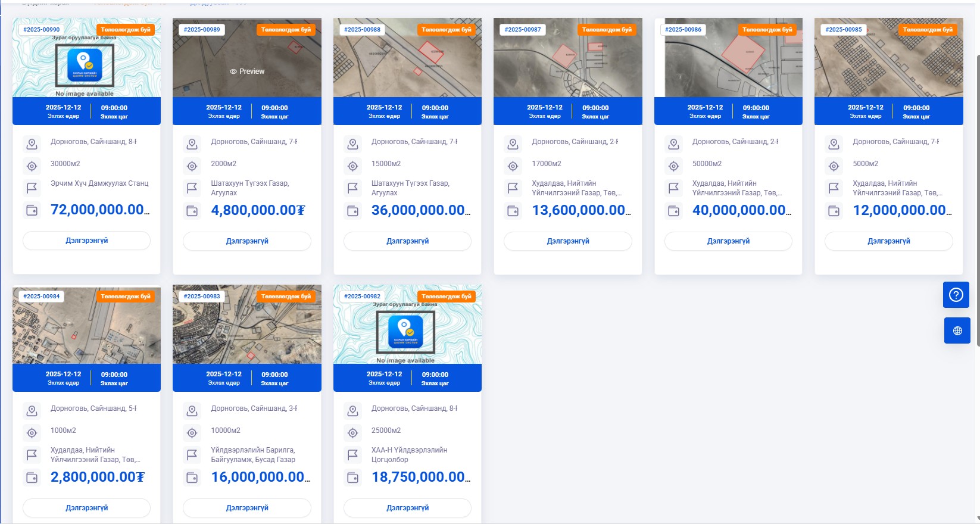980x524 pixels.
Task: Click area target icon on listing #2025-00989
Action: pyautogui.click(x=192, y=166)
